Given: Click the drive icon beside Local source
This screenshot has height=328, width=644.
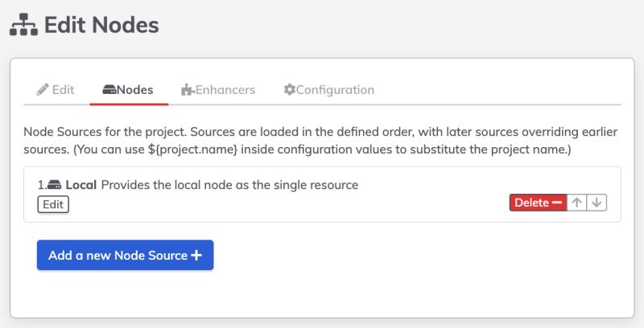Looking at the screenshot, I should tap(55, 185).
